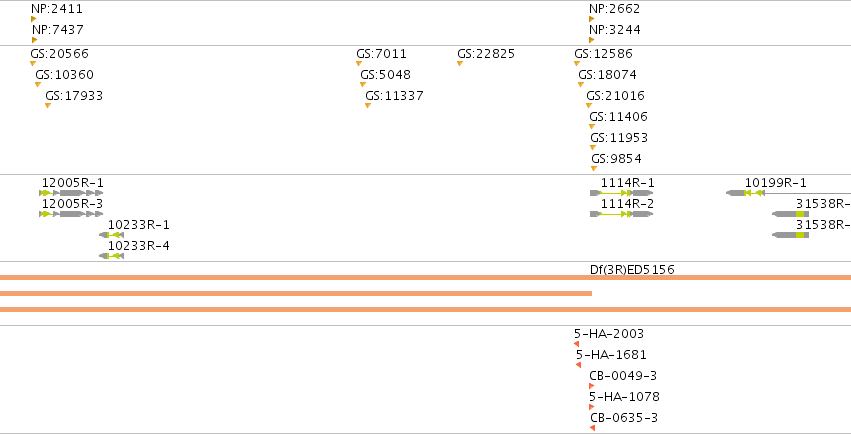Viewport: 851px width, 434px height.
Task: Click the 10233R-1 transcript label
Action: (x=138, y=225)
